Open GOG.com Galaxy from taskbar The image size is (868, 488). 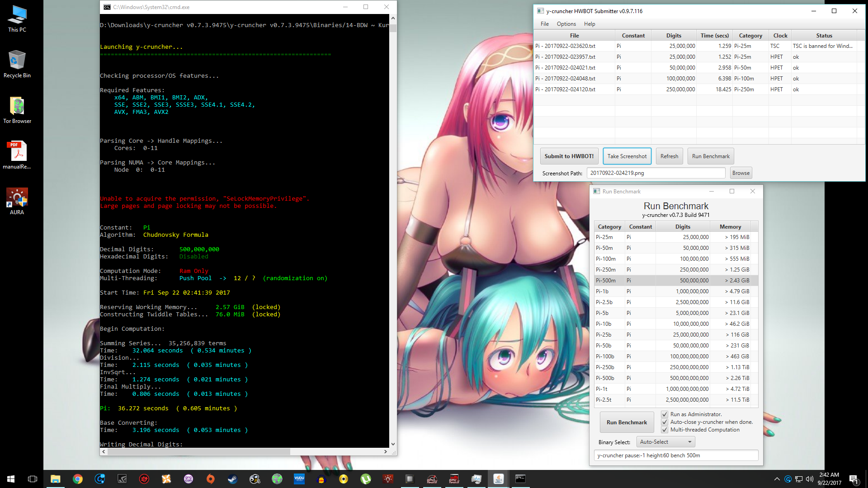pos(189,479)
